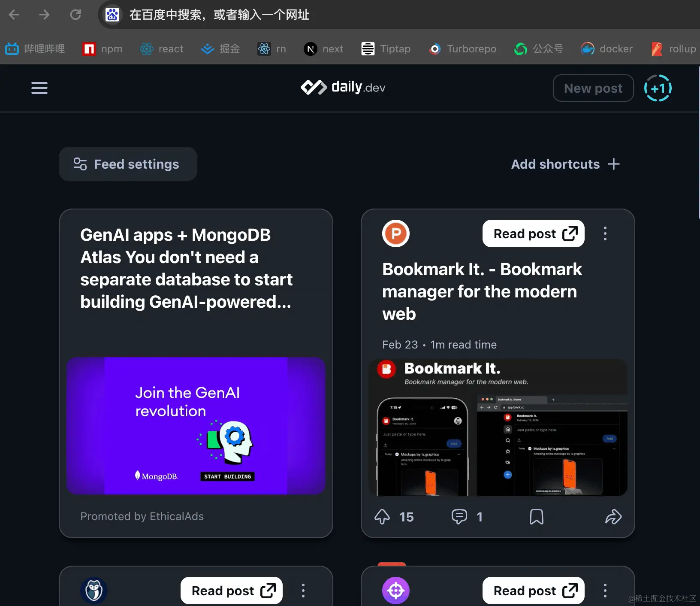
Task: Focus the Baidu search address bar
Action: click(399, 15)
